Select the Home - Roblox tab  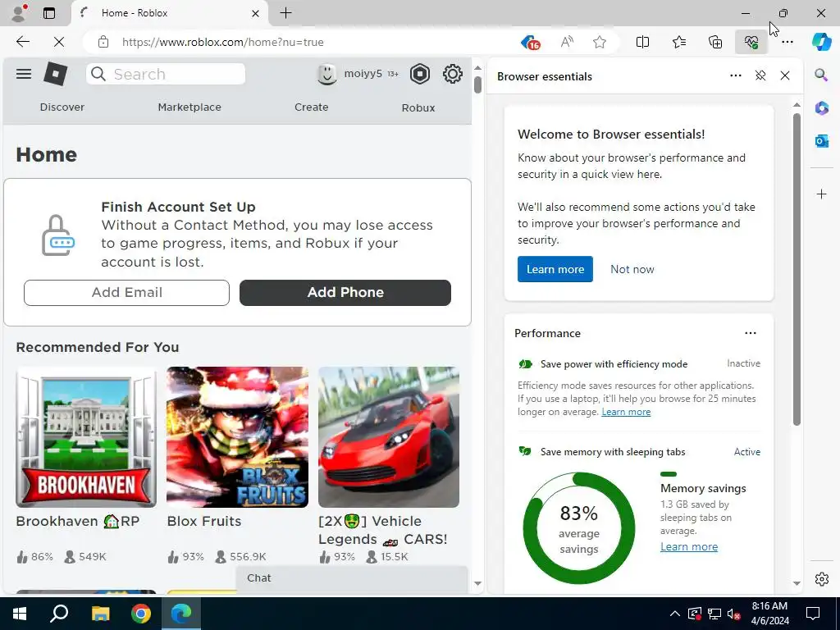[x=169, y=13]
